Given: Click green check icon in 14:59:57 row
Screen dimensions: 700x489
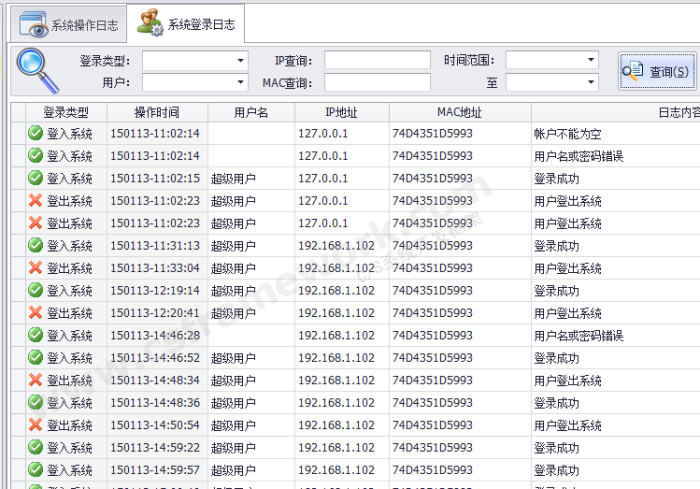Looking at the screenshot, I should click(x=35, y=470).
